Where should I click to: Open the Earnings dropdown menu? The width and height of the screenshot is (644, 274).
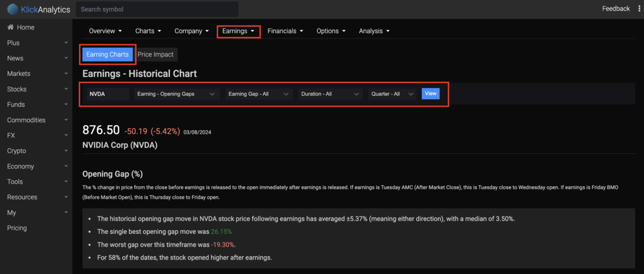239,31
